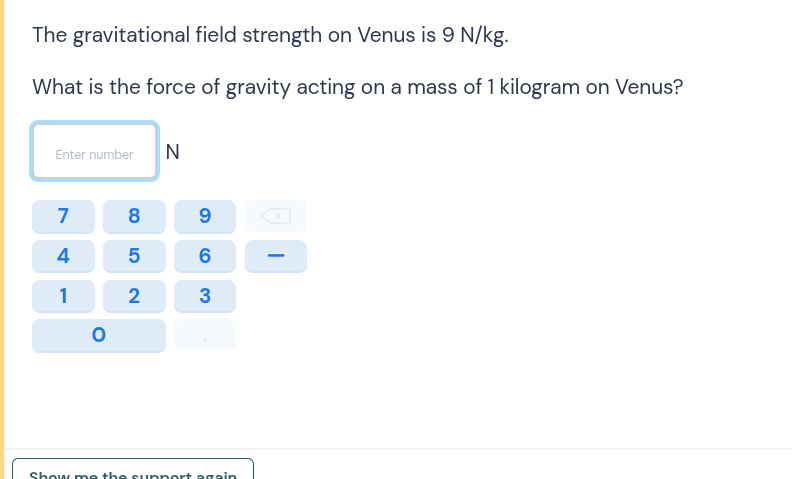Open 'Show me the support again'
792x479 pixels.
click(133, 471)
